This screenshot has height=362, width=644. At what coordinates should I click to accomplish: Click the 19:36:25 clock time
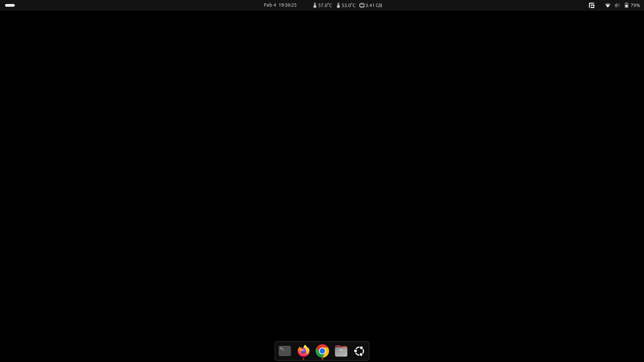click(287, 5)
